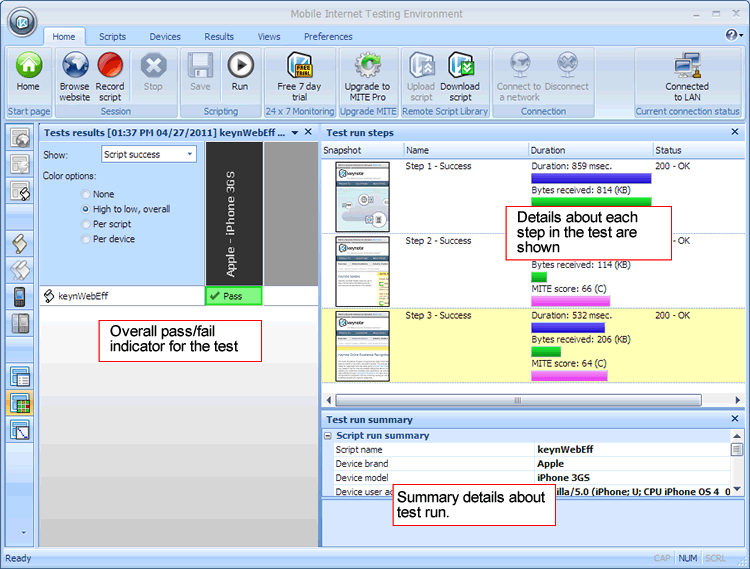Collapse the Script run summary section

tap(328, 436)
